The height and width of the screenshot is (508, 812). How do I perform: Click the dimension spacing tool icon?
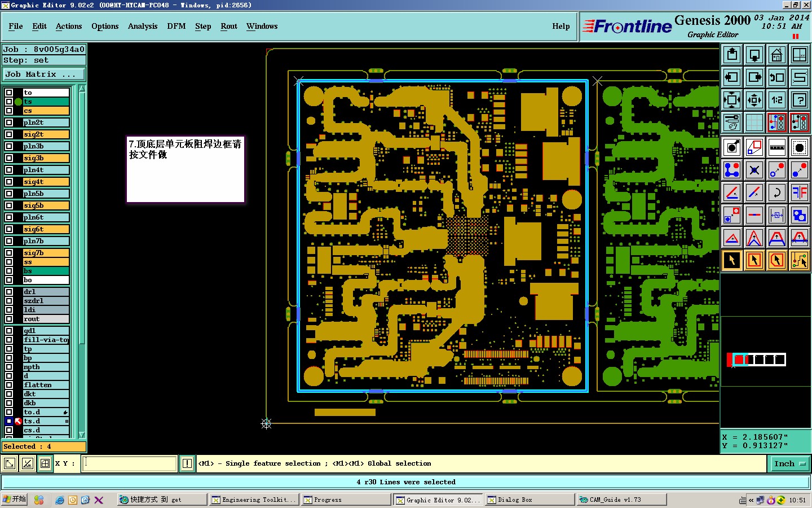[x=777, y=215]
